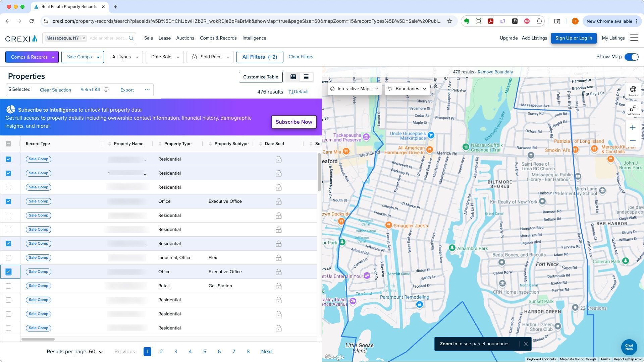The image size is (644, 362).
Task: Zoom out the map with minus
Action: click(633, 141)
